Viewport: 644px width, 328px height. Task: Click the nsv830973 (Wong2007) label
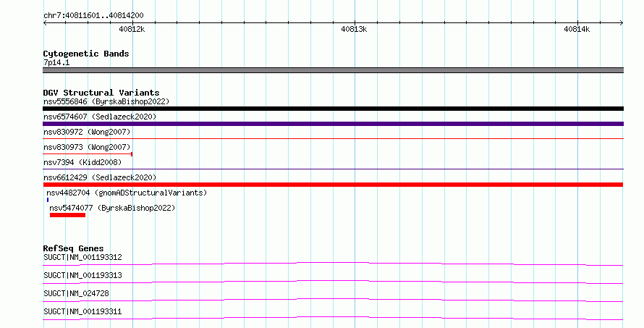point(87,147)
